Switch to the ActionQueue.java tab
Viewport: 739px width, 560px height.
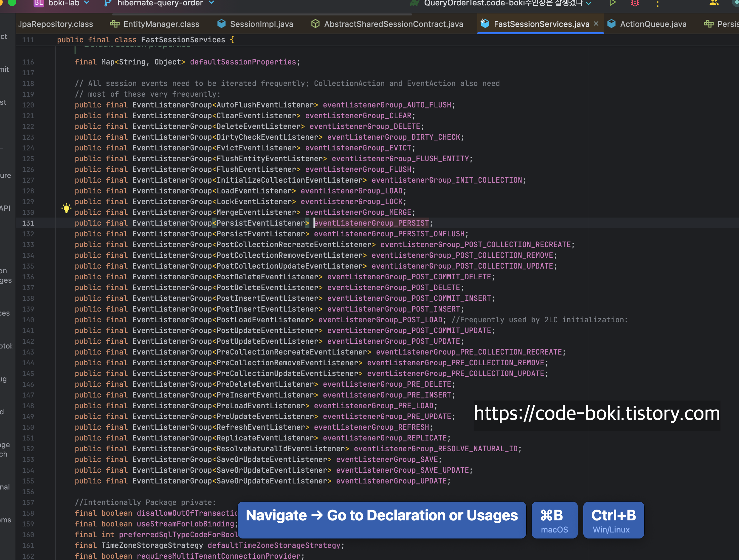coord(653,24)
